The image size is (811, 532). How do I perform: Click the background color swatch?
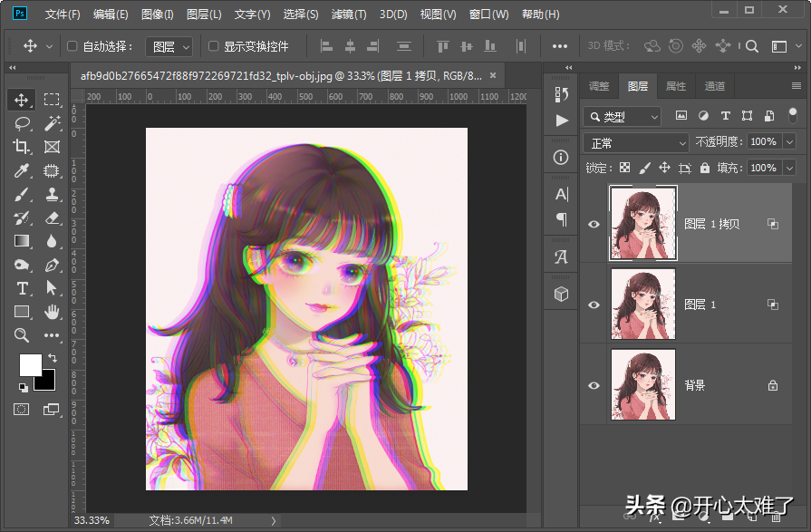click(x=48, y=383)
